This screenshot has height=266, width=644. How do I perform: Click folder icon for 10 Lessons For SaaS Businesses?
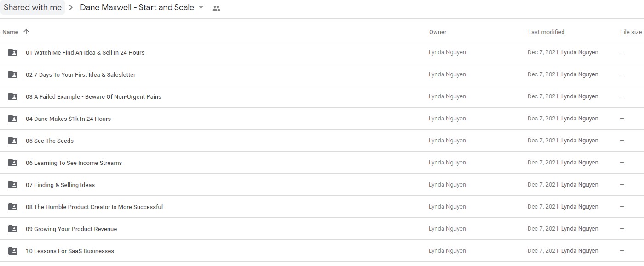pyautogui.click(x=13, y=251)
